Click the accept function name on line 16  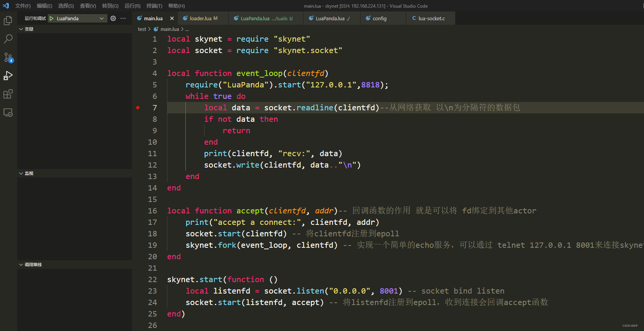click(x=250, y=211)
